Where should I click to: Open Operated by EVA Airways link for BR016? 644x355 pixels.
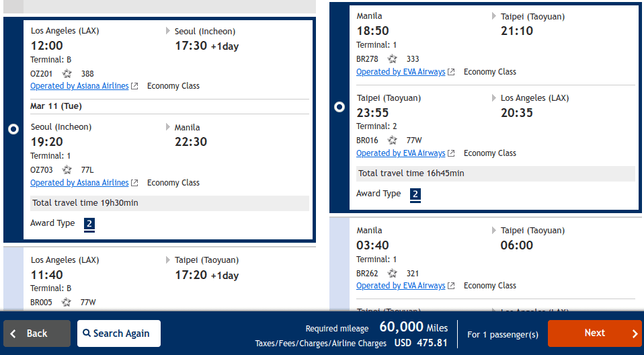coord(401,153)
